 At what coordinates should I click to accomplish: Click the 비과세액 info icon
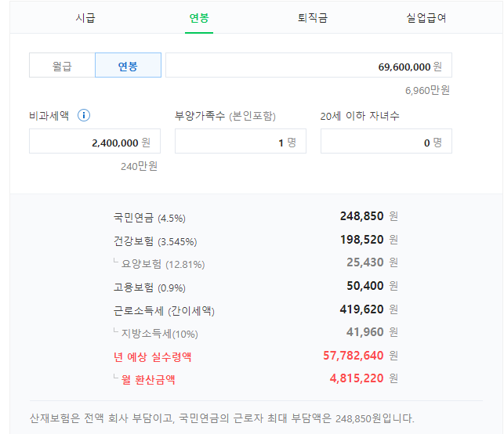point(84,115)
